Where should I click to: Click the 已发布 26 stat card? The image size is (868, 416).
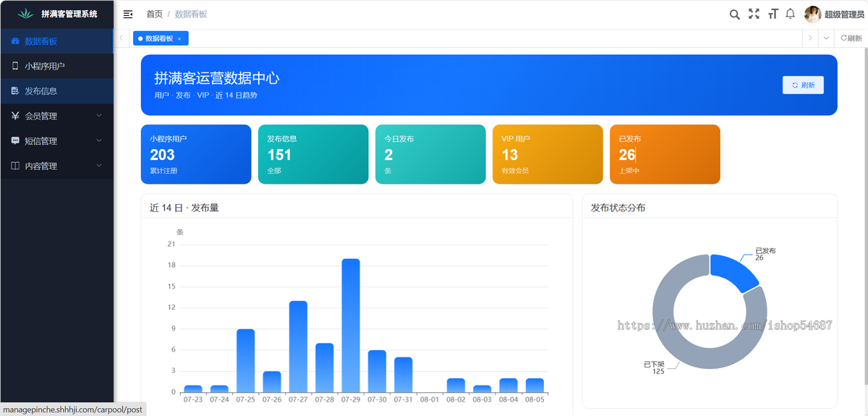665,154
